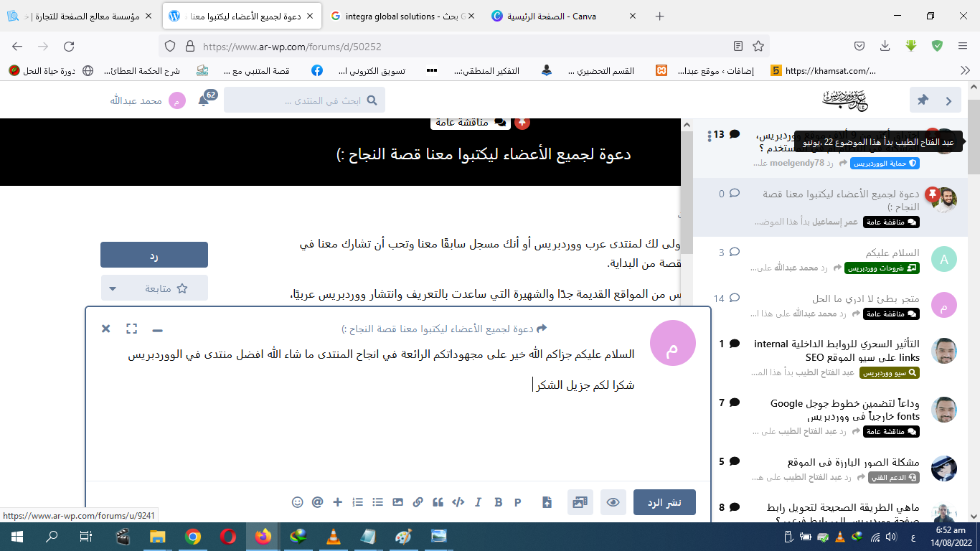The height and width of the screenshot is (551, 980).
Task: Show more bookmarks with the chevron
Action: tap(965, 70)
